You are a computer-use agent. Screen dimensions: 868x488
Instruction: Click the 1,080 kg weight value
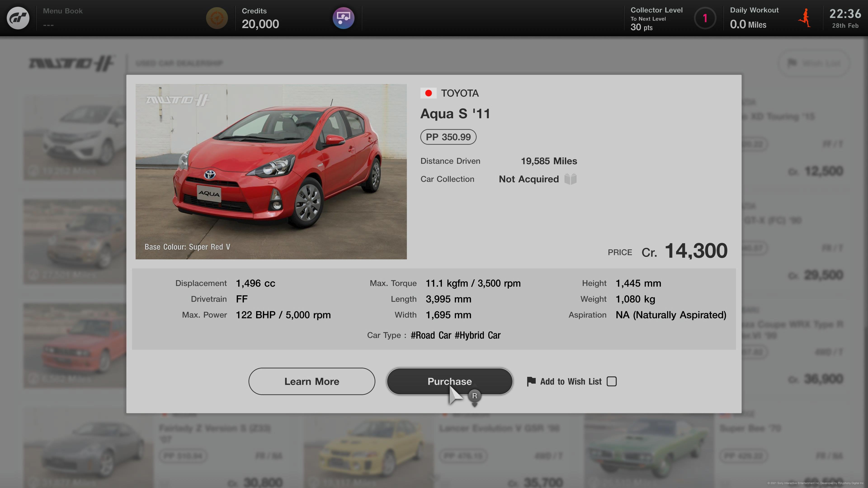(x=635, y=299)
